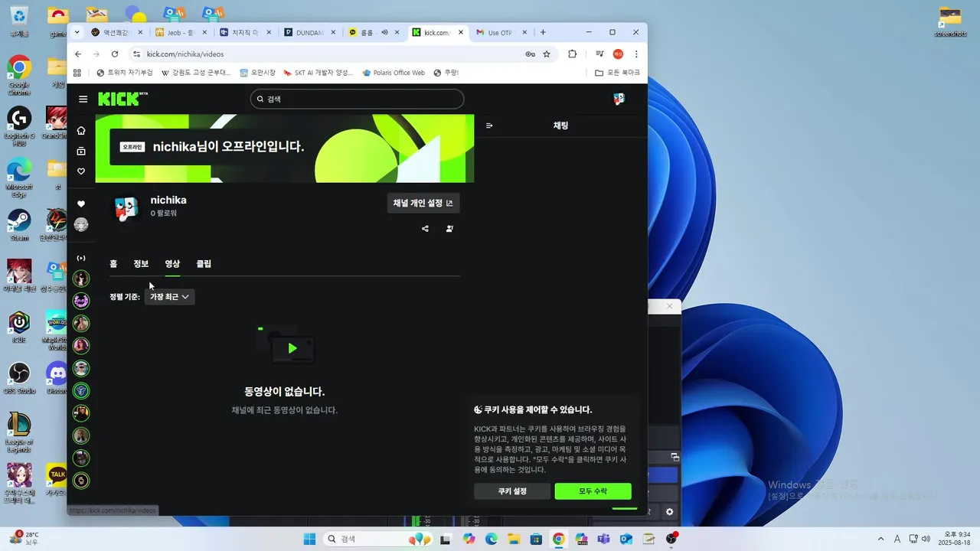Click the user-check icon beside share
The image size is (980, 551).
click(x=449, y=229)
